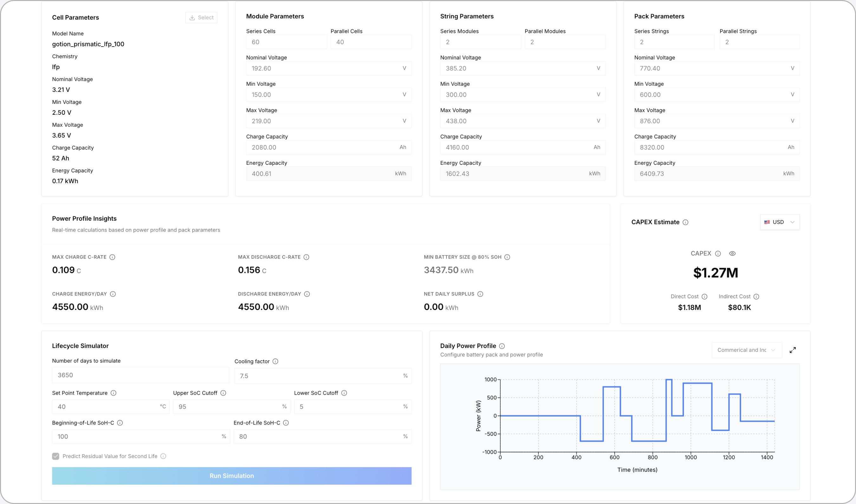The width and height of the screenshot is (856, 504).
Task: Click the Series Modules input field
Action: 481,42
